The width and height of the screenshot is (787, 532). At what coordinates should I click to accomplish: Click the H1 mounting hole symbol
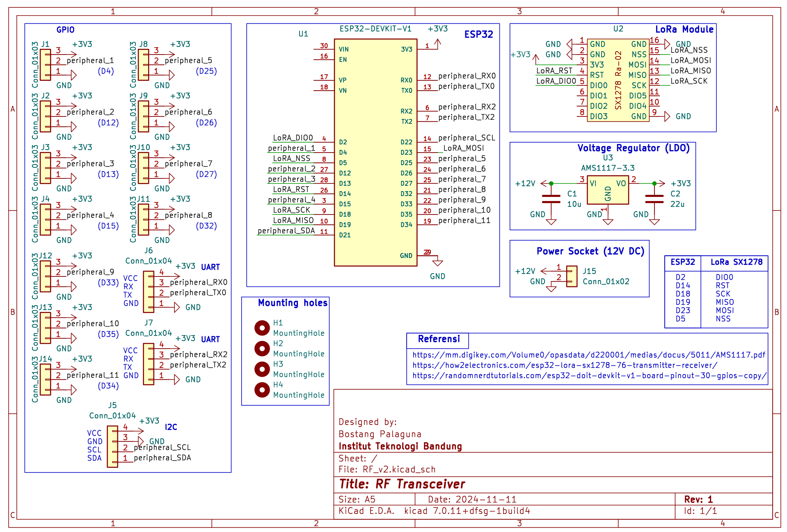(x=262, y=328)
